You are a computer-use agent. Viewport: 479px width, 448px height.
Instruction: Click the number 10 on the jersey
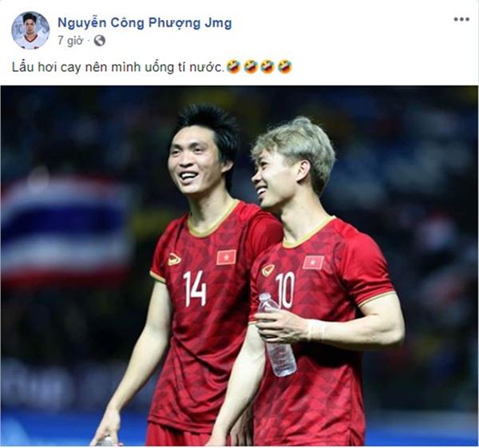[285, 291]
